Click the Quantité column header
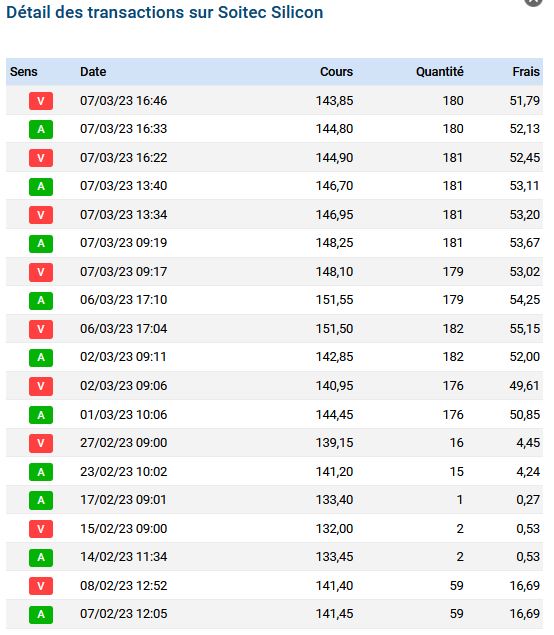Viewport: 554px width, 635px height. (x=440, y=72)
